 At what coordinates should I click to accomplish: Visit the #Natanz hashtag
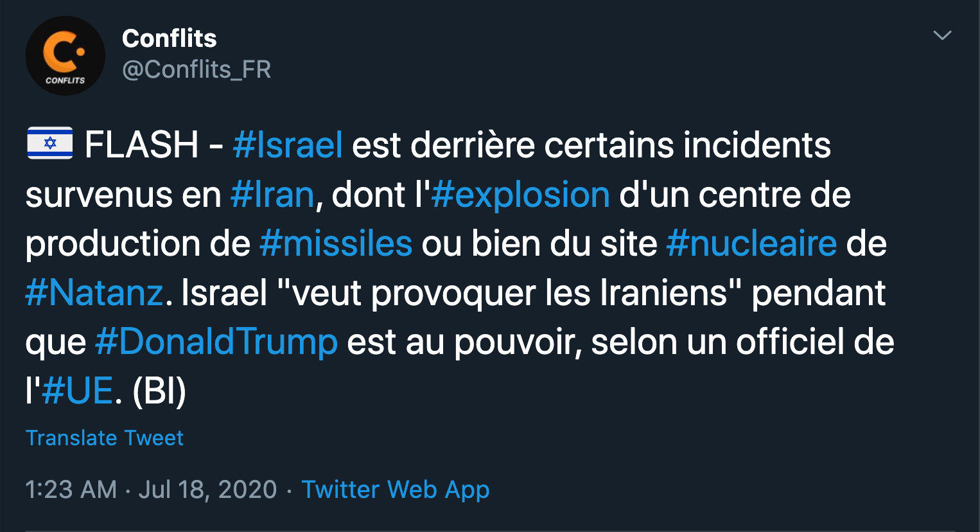point(94,293)
